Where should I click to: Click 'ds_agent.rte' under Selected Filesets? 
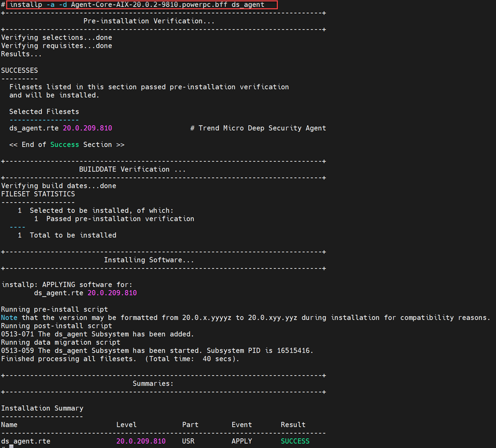(x=34, y=128)
